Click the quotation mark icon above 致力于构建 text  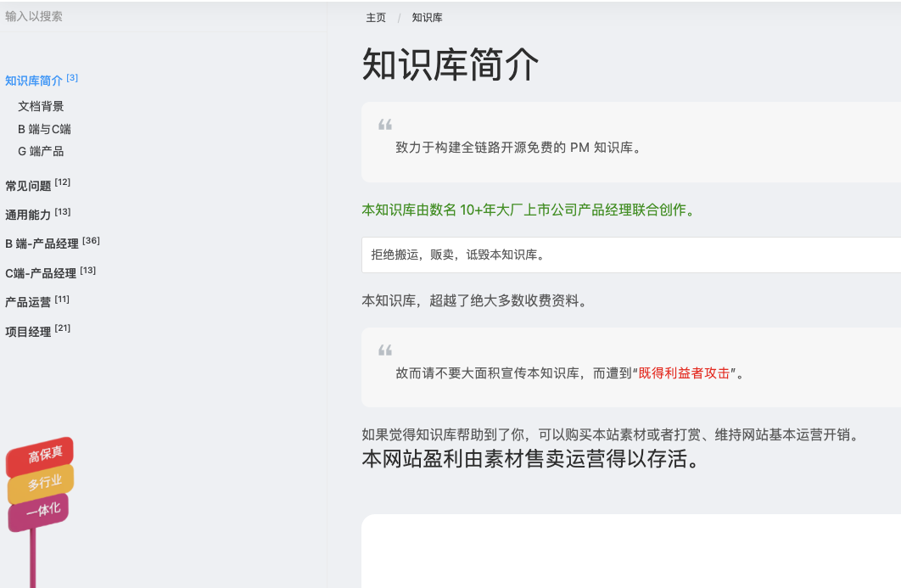click(387, 124)
